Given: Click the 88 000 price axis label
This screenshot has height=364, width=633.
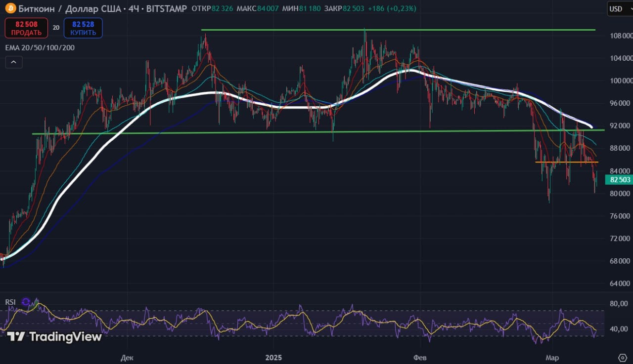Looking at the screenshot, I should 621,148.
